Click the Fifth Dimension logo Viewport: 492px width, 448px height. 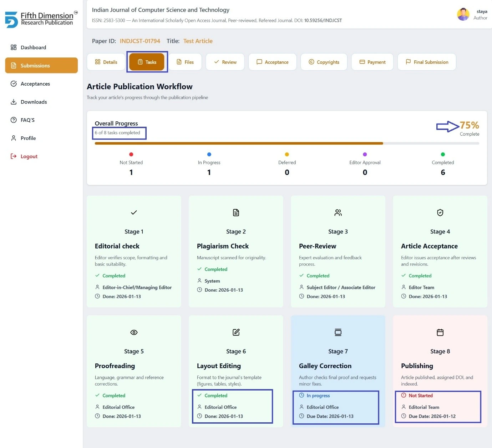[41, 19]
